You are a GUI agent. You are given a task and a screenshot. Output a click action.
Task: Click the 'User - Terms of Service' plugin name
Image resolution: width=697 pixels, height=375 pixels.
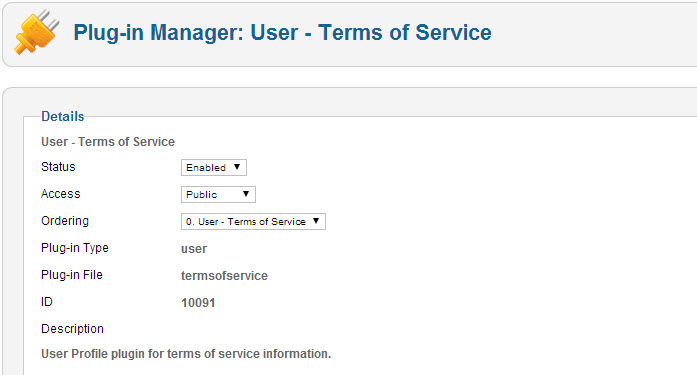[x=108, y=142]
